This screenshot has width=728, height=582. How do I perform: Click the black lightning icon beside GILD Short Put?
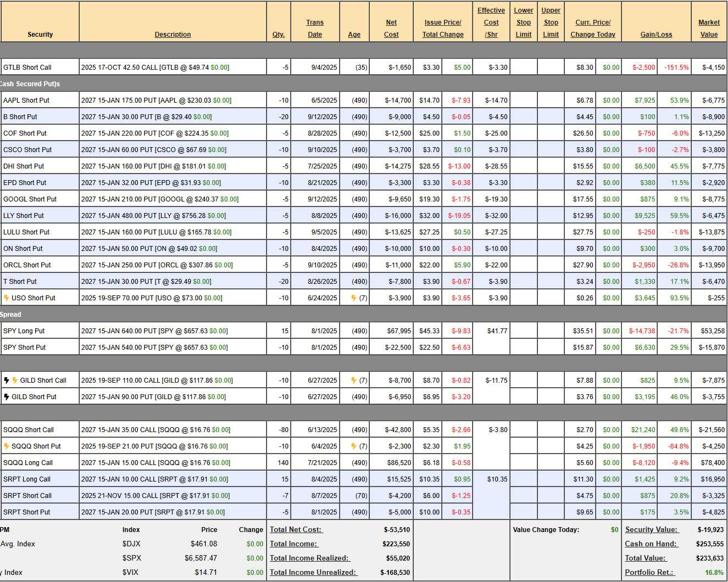(x=7, y=397)
